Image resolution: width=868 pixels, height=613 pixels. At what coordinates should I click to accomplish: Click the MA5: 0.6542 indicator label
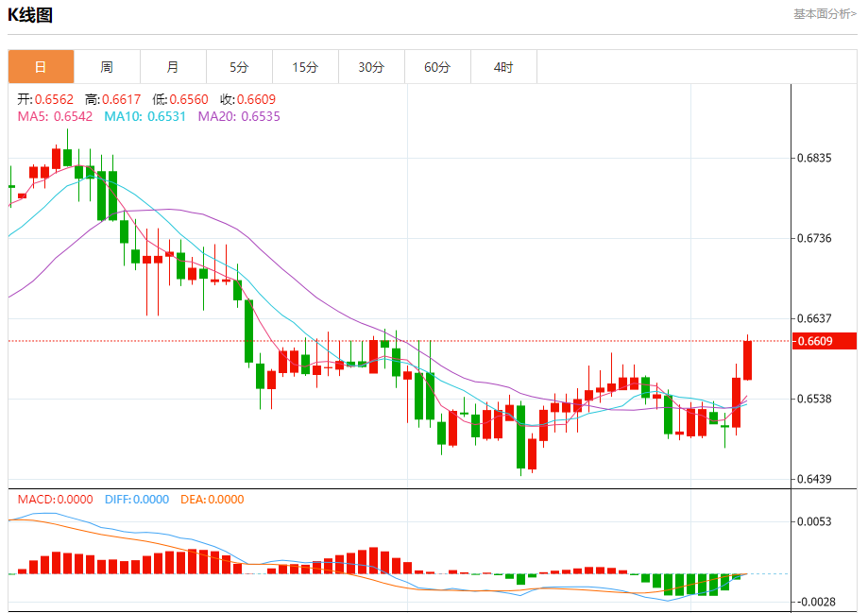(55, 116)
